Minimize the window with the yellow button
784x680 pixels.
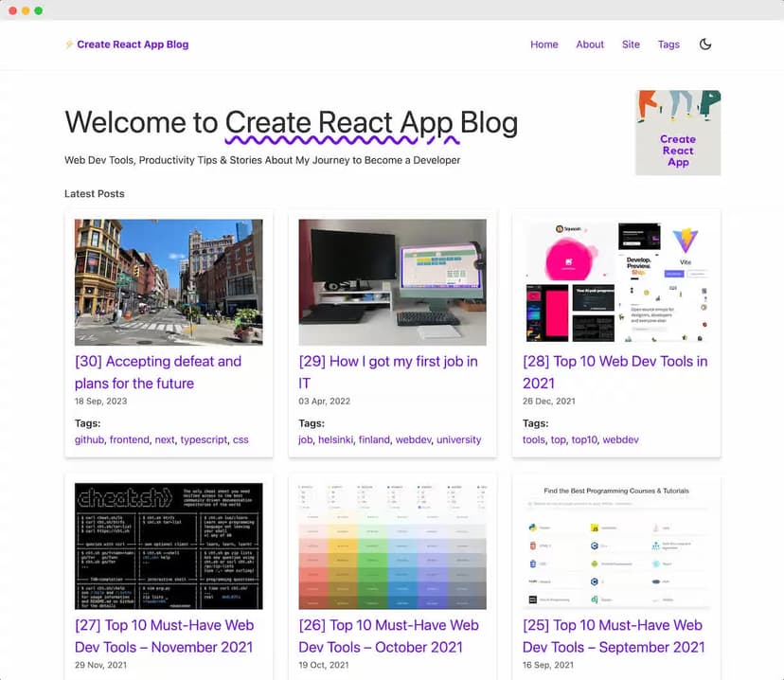[26, 10]
